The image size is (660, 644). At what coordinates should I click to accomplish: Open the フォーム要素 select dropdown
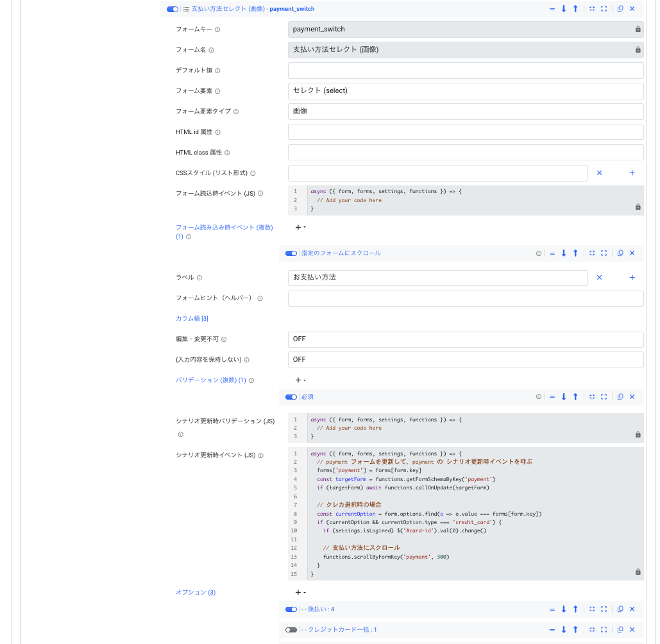pyautogui.click(x=466, y=91)
